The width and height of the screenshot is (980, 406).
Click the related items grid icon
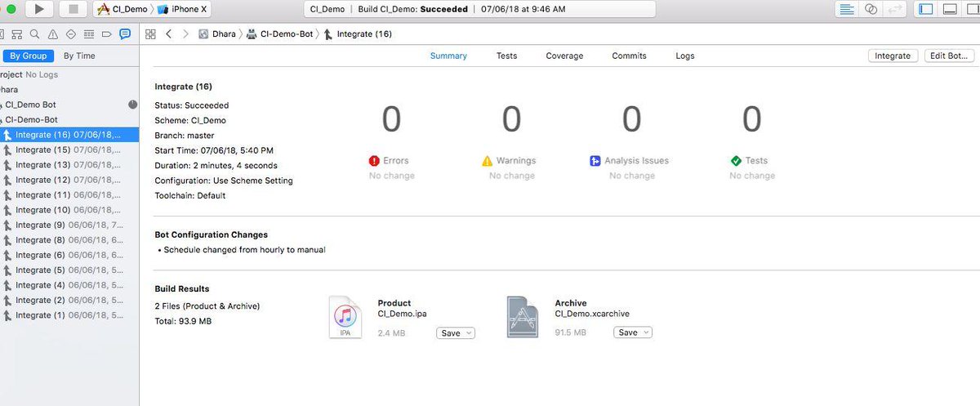point(150,34)
